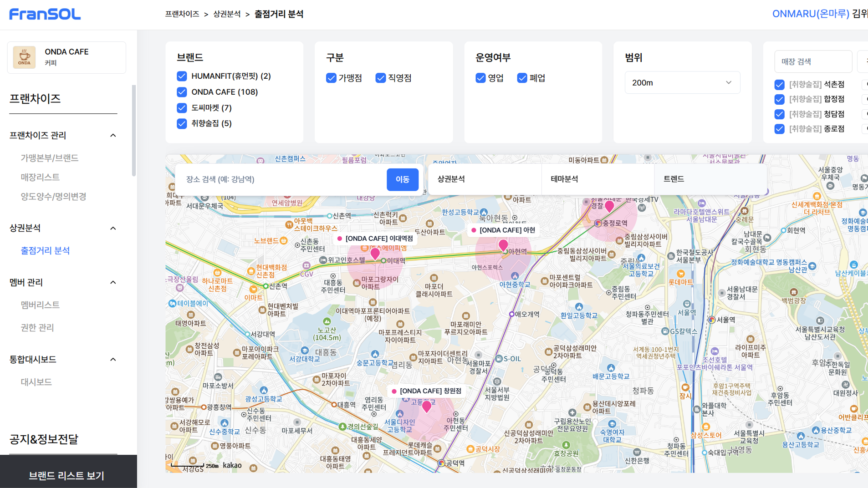
Task: Click the 숭문고등학교 school icon
Action: click(x=375, y=354)
